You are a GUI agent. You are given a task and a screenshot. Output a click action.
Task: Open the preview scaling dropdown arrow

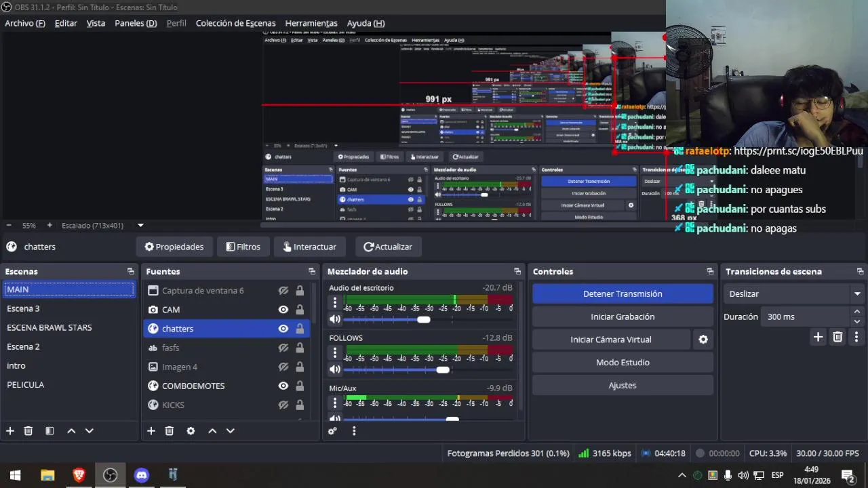click(x=140, y=225)
